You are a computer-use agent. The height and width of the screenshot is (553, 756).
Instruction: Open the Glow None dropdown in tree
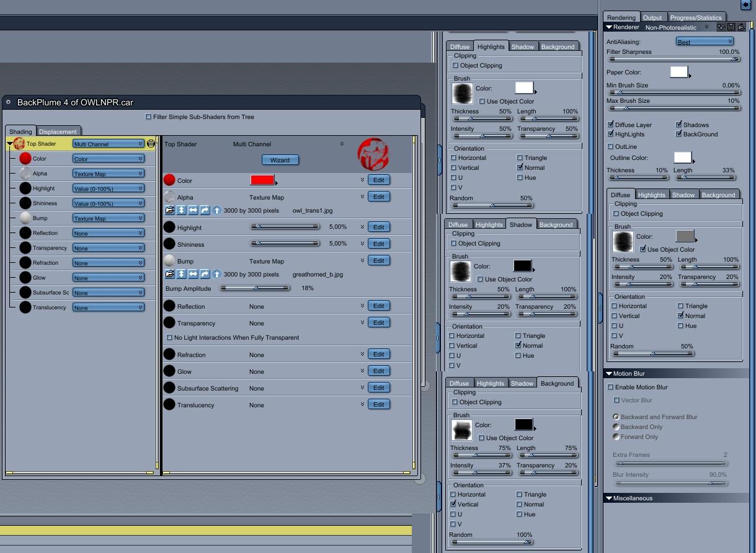(109, 278)
